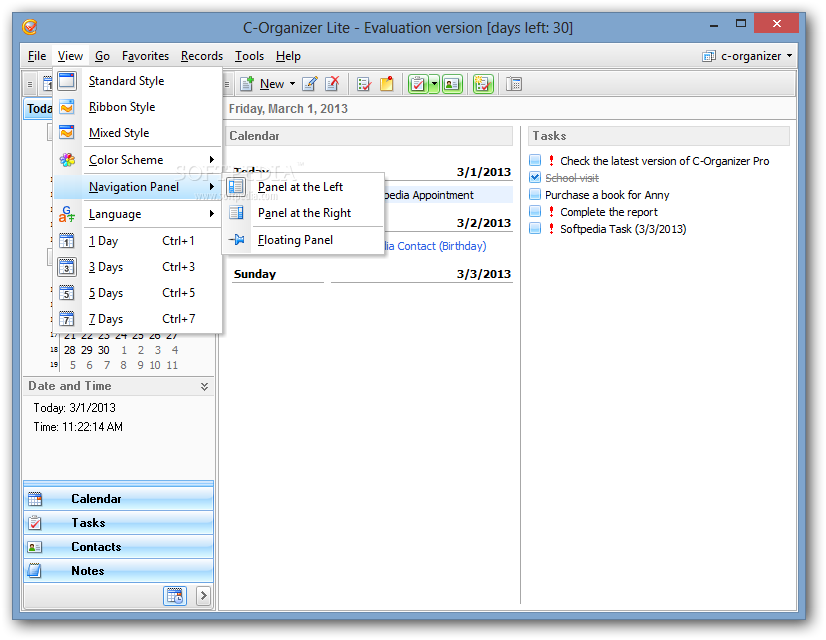Choose Panel at the Right
Image resolution: width=826 pixels, height=640 pixels.
tap(303, 213)
